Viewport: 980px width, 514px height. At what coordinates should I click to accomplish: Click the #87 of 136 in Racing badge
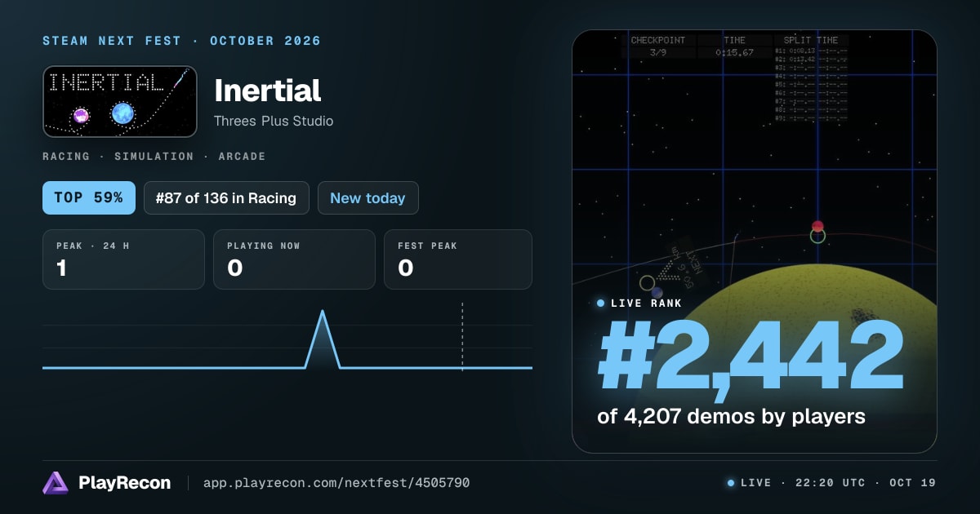click(226, 197)
